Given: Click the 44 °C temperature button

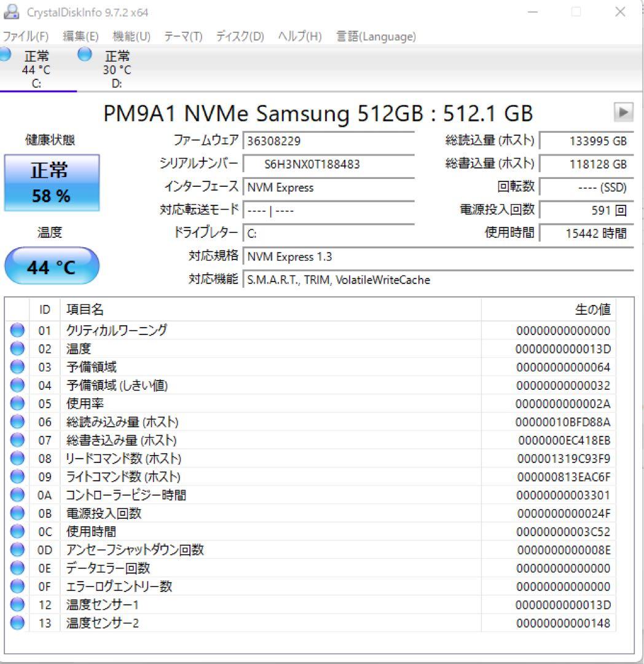Looking at the screenshot, I should [52, 265].
